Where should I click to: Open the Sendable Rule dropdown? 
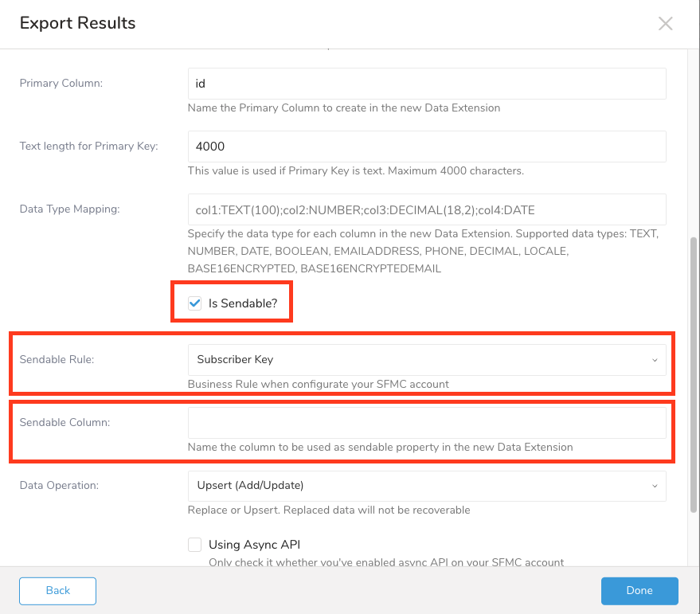pyautogui.click(x=426, y=360)
